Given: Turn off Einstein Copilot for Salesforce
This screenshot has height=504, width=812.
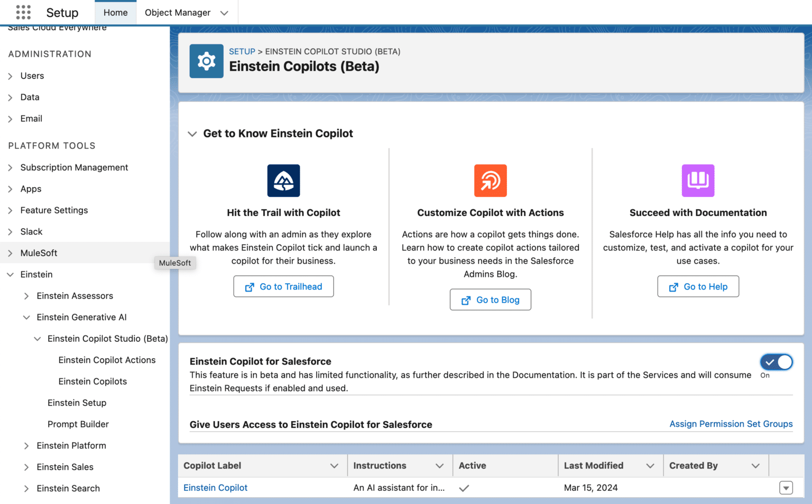Looking at the screenshot, I should pos(776,362).
